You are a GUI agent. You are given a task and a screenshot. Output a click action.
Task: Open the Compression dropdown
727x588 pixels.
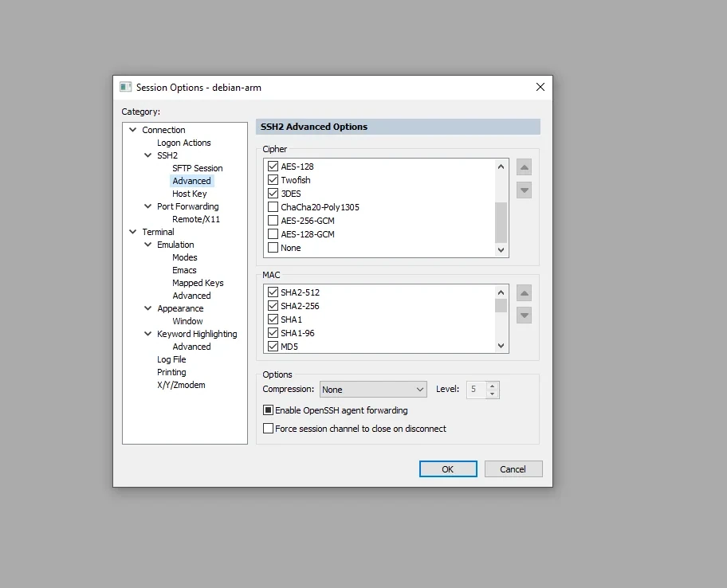pos(373,390)
